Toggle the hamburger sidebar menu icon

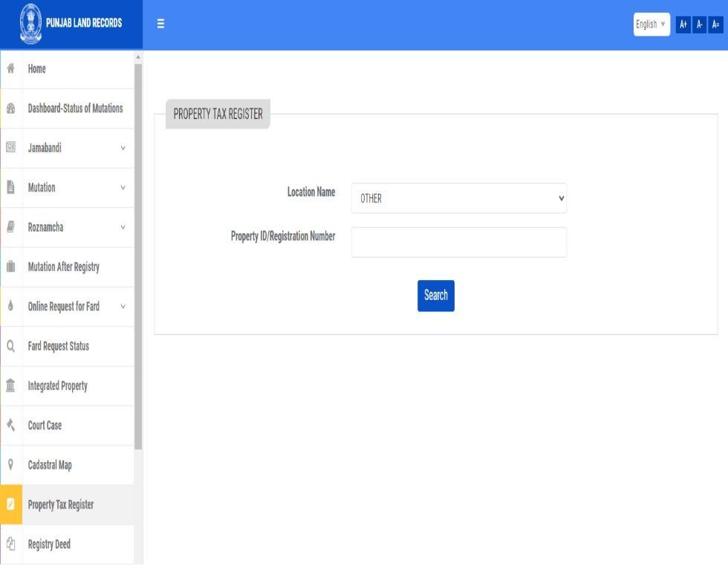(x=160, y=24)
